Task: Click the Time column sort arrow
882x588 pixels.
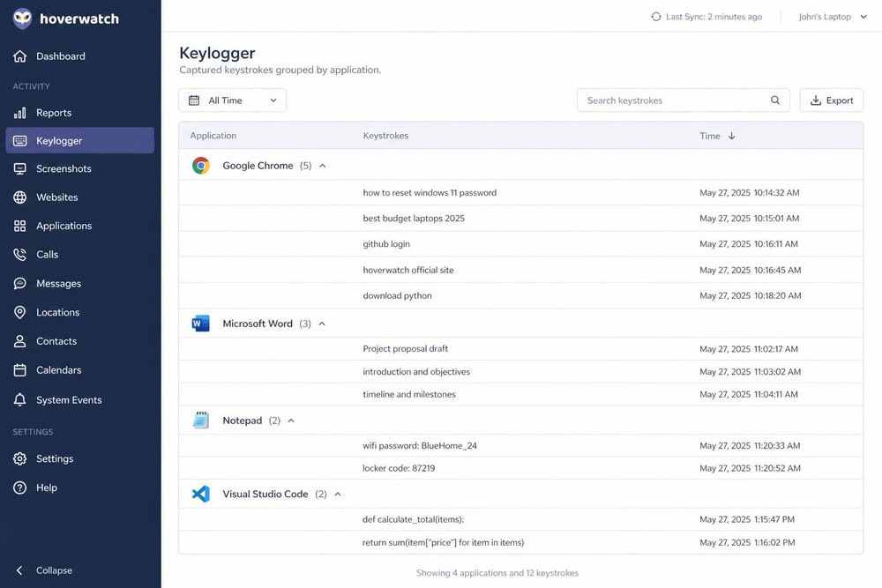Action: (x=731, y=136)
